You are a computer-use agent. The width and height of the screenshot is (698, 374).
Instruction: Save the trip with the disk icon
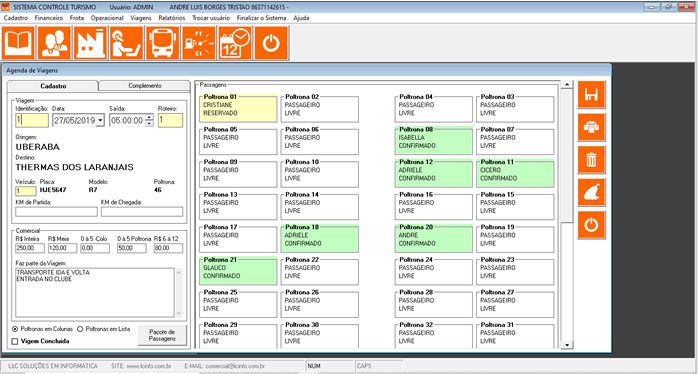[x=591, y=95]
